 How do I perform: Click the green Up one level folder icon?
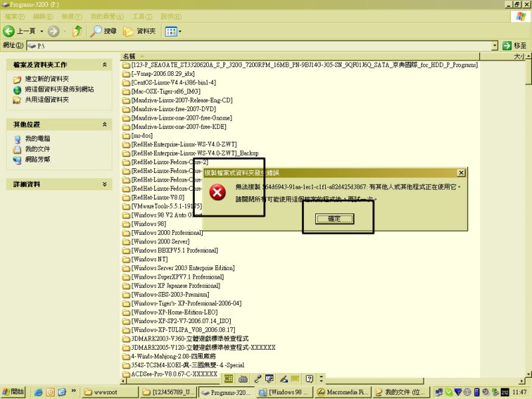tap(78, 31)
